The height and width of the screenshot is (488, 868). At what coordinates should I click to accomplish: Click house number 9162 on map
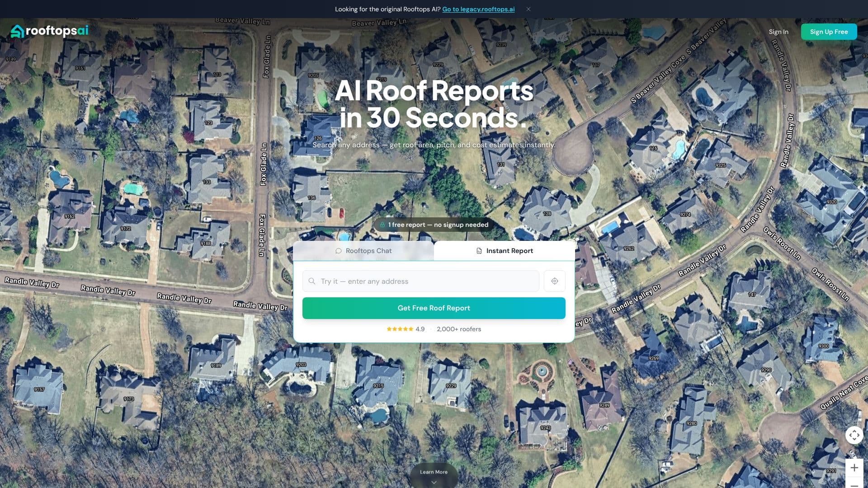pyautogui.click(x=70, y=216)
